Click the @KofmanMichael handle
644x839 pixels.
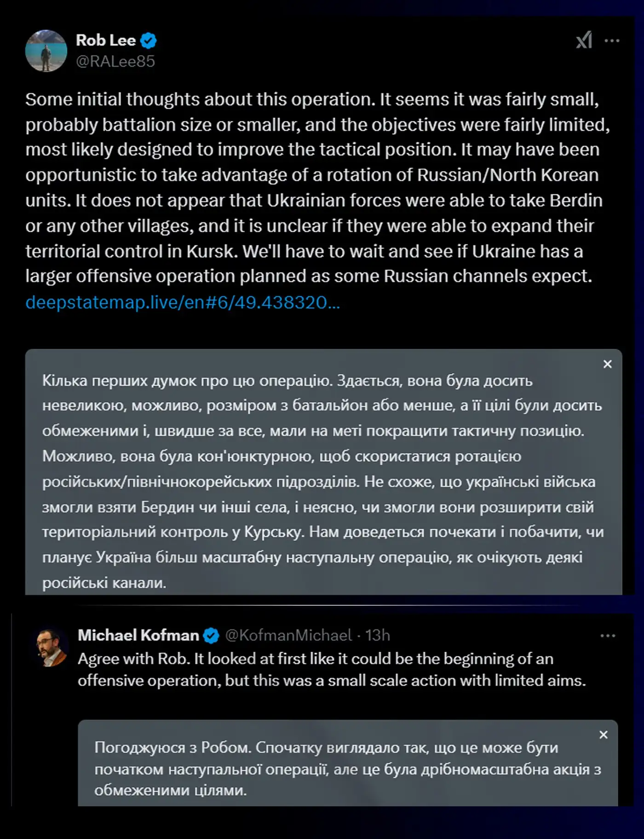point(288,636)
